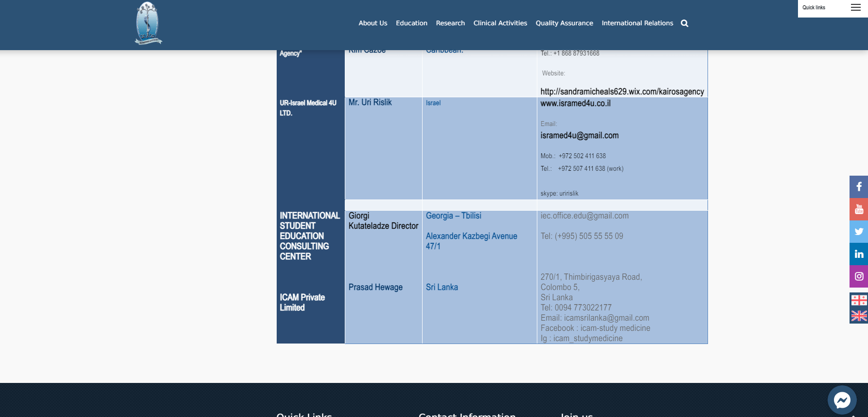Click the Ig : icam_studymedicine text
The image size is (868, 417).
582,338
